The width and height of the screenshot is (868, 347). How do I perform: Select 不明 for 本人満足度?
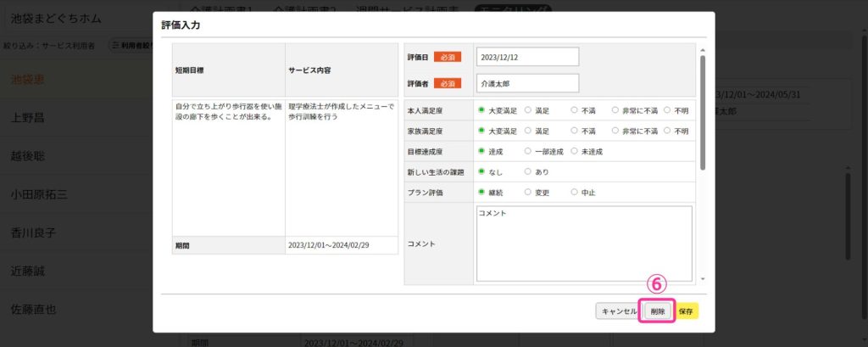[667, 109]
